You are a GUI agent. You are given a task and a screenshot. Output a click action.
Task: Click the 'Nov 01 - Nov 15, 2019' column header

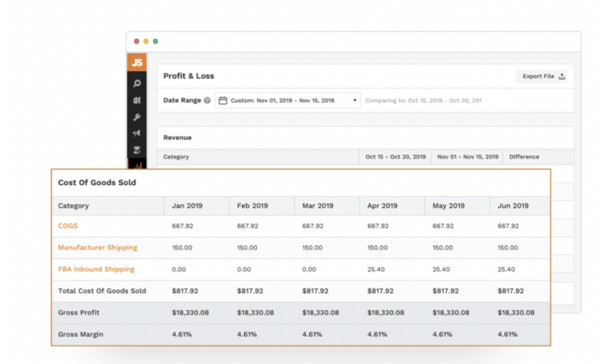[468, 156]
